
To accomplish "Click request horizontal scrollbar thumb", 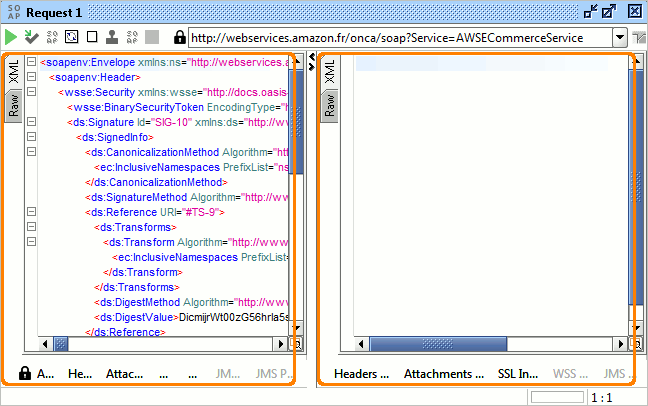I will point(61,344).
